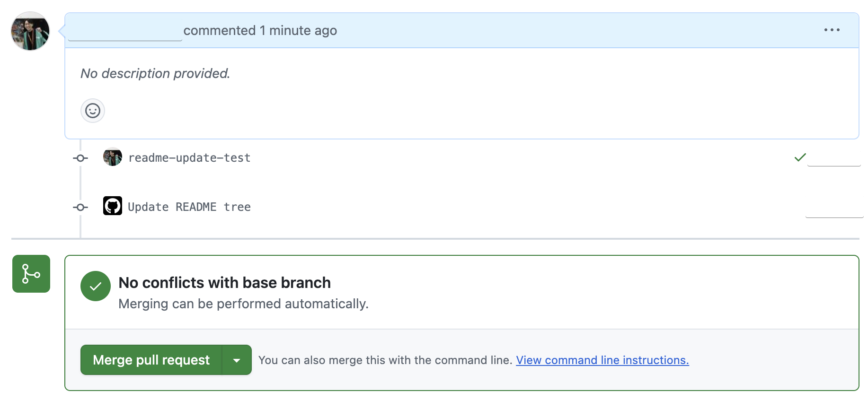Image resolution: width=868 pixels, height=400 pixels.
Task: Click the 'No conflicts with base branch' heading
Action: [x=224, y=283]
